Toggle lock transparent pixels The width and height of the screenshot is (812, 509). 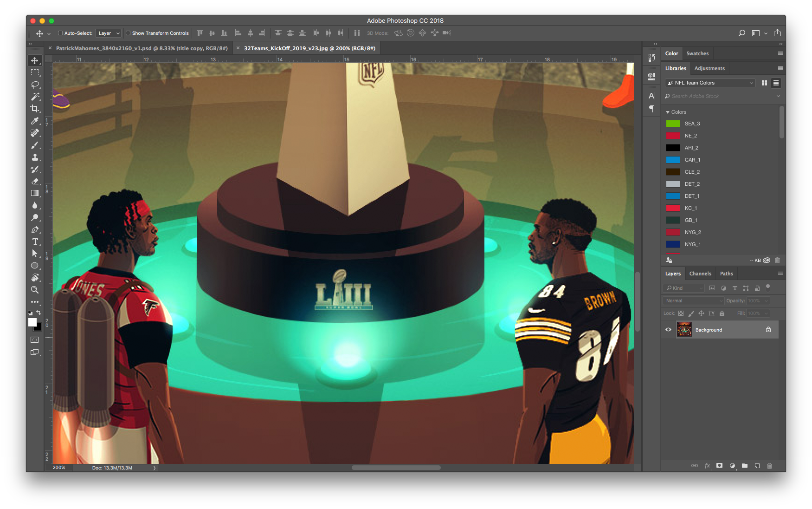click(681, 313)
